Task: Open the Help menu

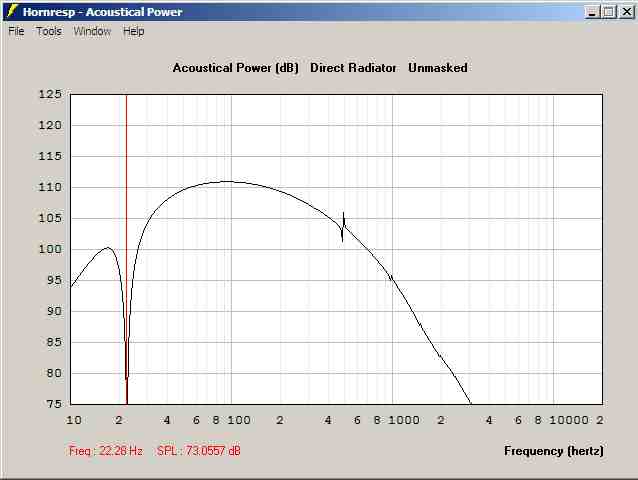Action: tap(133, 31)
